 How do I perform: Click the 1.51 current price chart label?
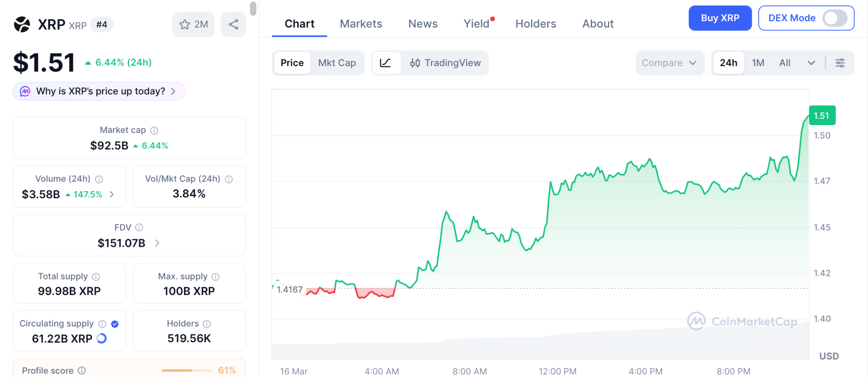pos(822,115)
